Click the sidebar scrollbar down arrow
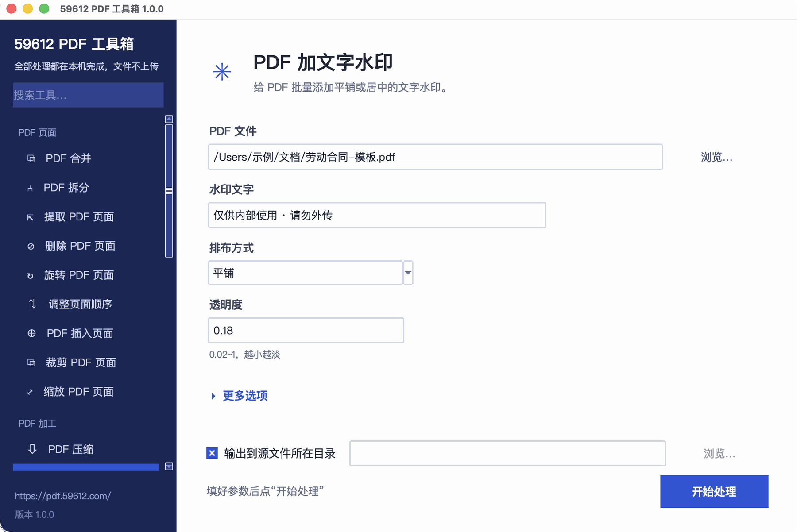The height and width of the screenshot is (532, 797). point(169,466)
